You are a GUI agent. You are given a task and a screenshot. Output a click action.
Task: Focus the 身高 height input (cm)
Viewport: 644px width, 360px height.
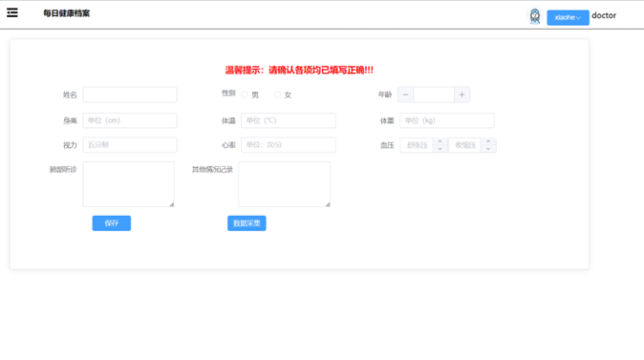pos(130,120)
